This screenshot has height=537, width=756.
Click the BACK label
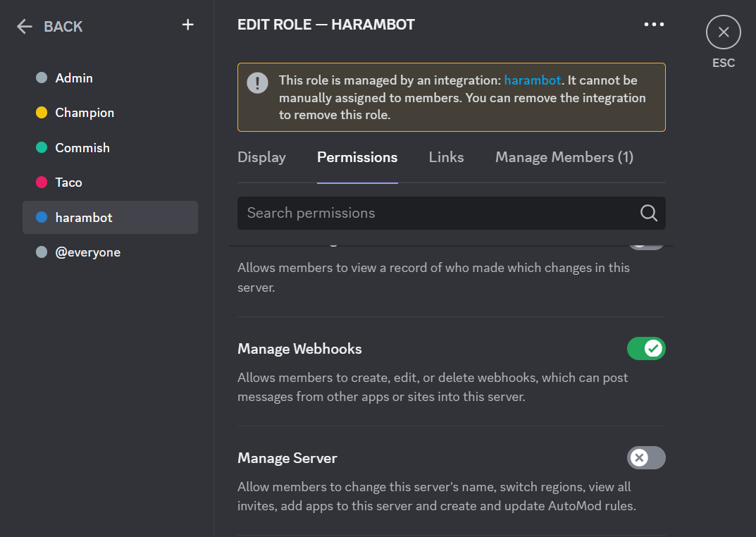(63, 27)
